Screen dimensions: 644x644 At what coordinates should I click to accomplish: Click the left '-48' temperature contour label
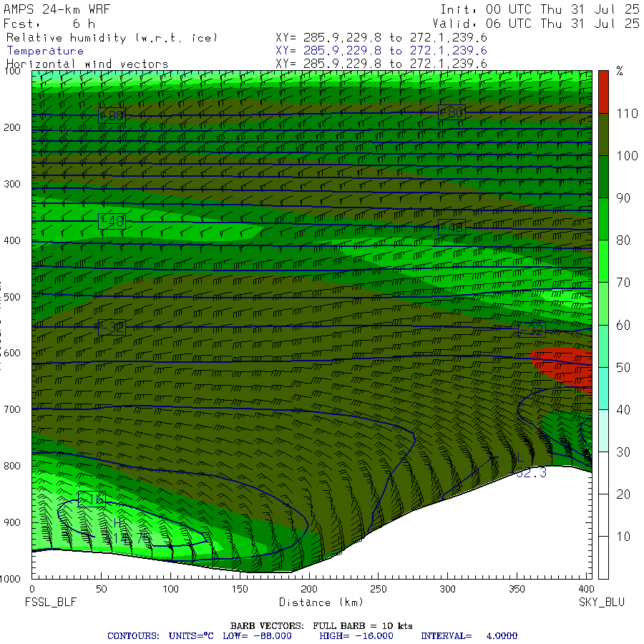pos(112,221)
